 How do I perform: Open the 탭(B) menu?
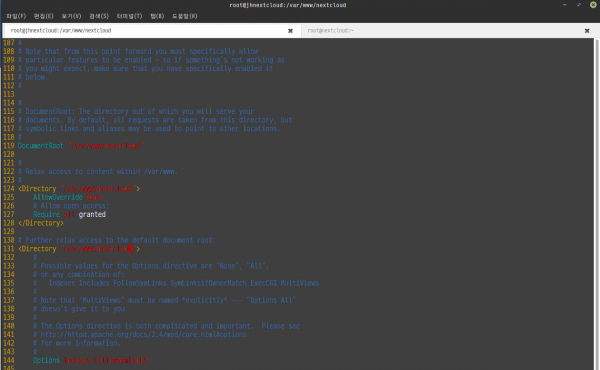[157, 16]
